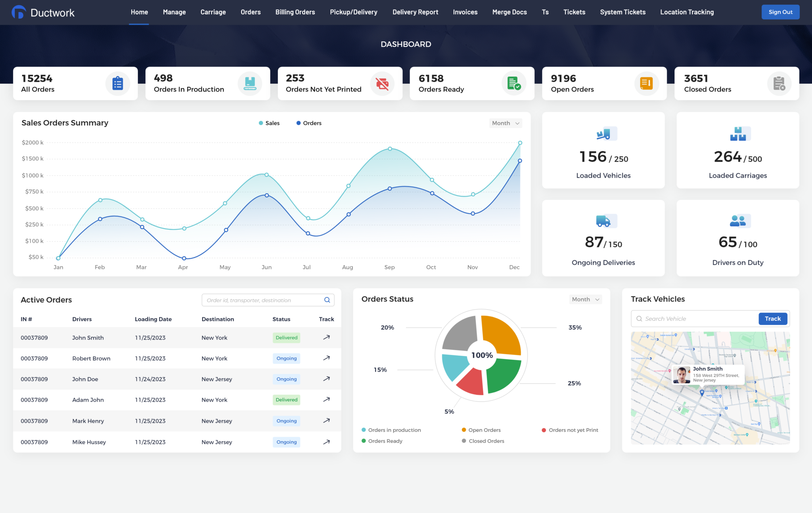This screenshot has height=513, width=812.
Task: Track John Smith's order via arrow icon
Action: click(326, 338)
